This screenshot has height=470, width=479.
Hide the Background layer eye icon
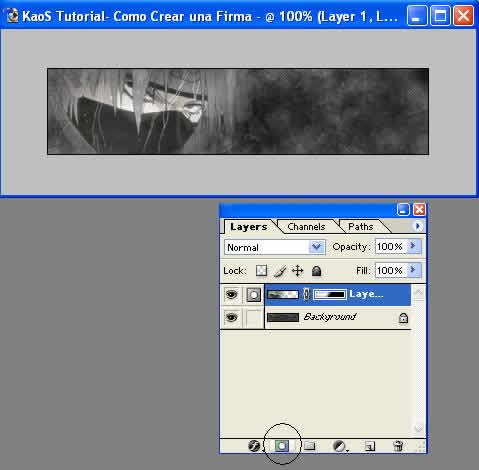click(231, 317)
